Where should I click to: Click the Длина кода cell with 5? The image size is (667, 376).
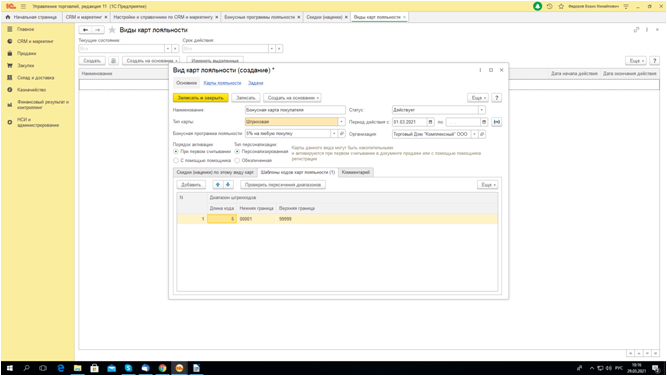click(x=222, y=219)
